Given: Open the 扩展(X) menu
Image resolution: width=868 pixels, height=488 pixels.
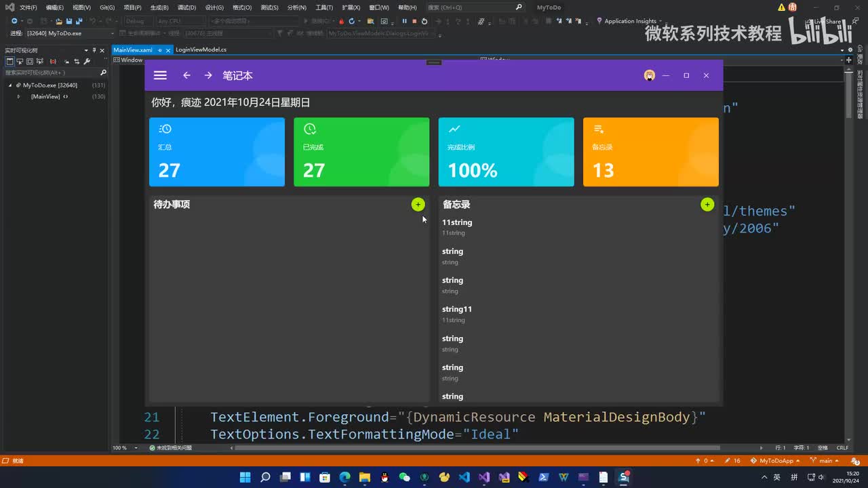Looking at the screenshot, I should [351, 7].
